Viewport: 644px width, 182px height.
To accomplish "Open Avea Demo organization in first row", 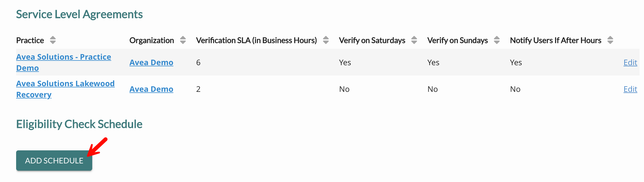I will 151,62.
